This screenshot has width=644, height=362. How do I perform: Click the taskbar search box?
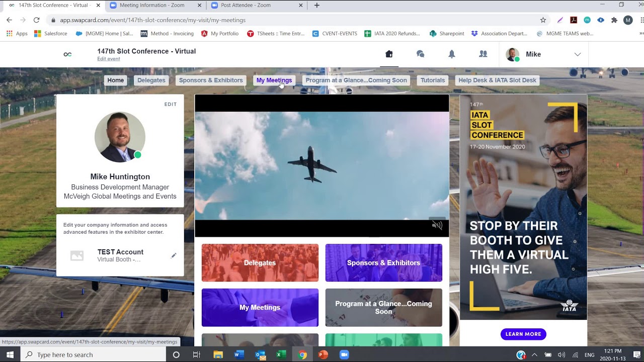[x=93, y=354]
